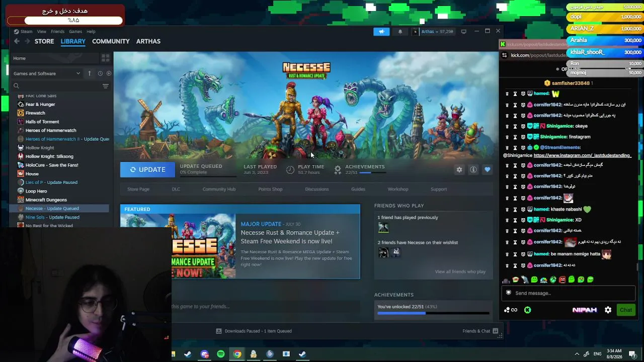Open Necesse manage settings gear
Screen dimensions: 644x362
[x=459, y=170]
